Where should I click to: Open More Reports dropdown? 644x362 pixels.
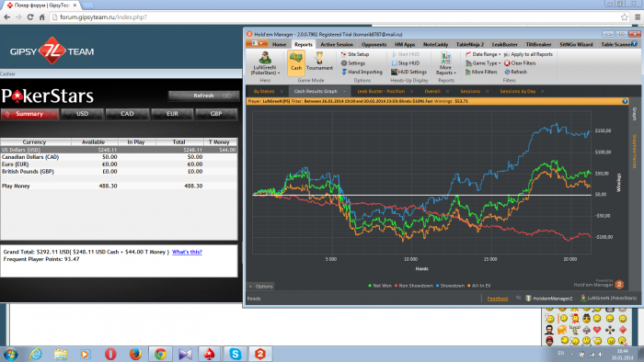click(445, 63)
